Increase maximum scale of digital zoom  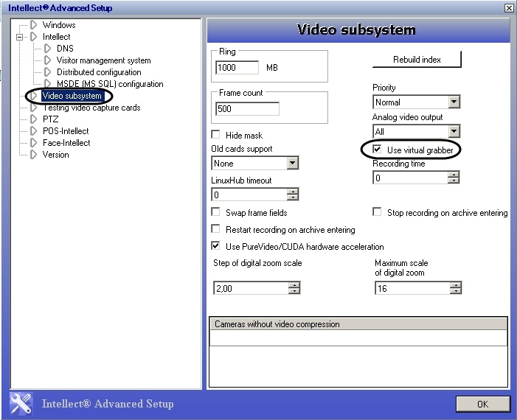pos(456,285)
